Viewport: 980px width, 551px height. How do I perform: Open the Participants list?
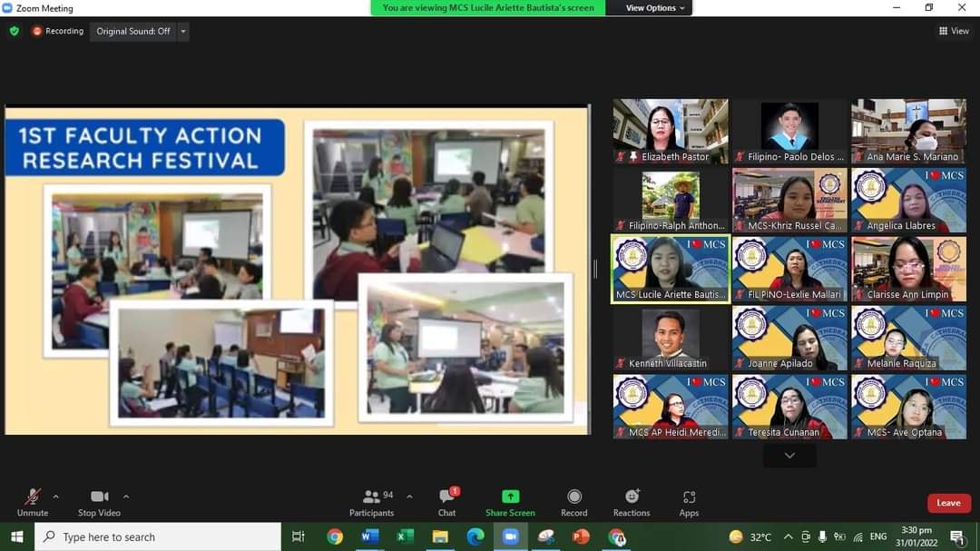(x=372, y=502)
